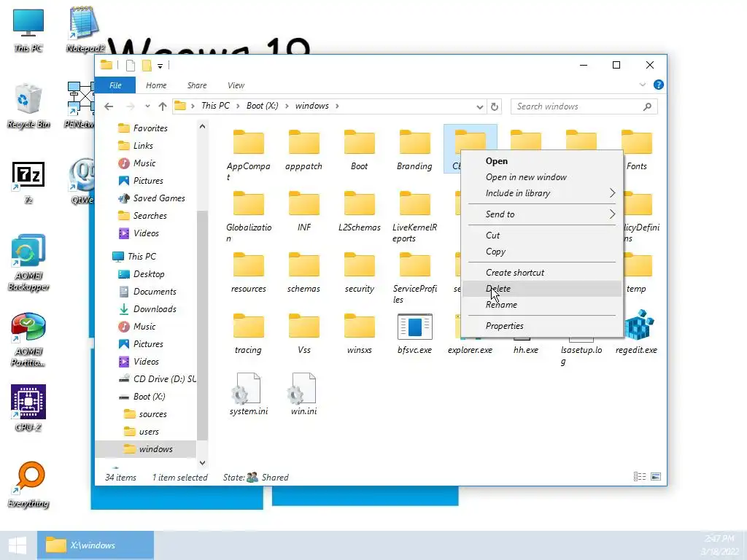Open Customize Quick Access Toolbar dropdown
Viewport: 747px width, 560px height.
pyautogui.click(x=160, y=66)
